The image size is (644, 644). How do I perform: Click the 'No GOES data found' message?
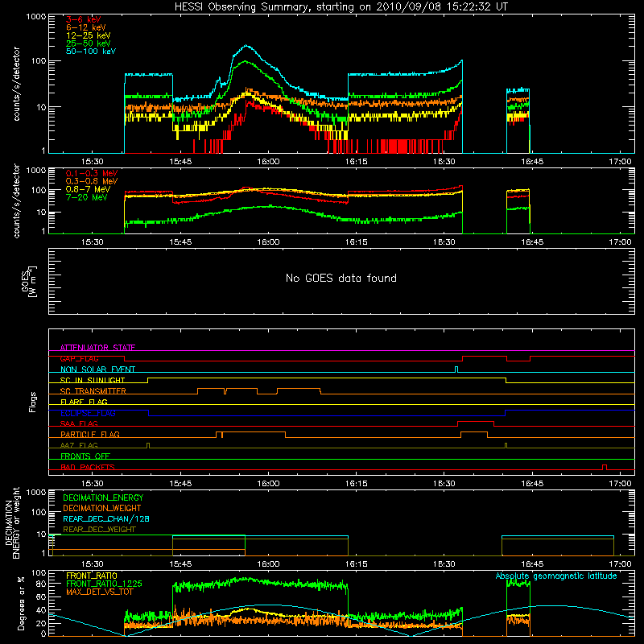click(341, 278)
